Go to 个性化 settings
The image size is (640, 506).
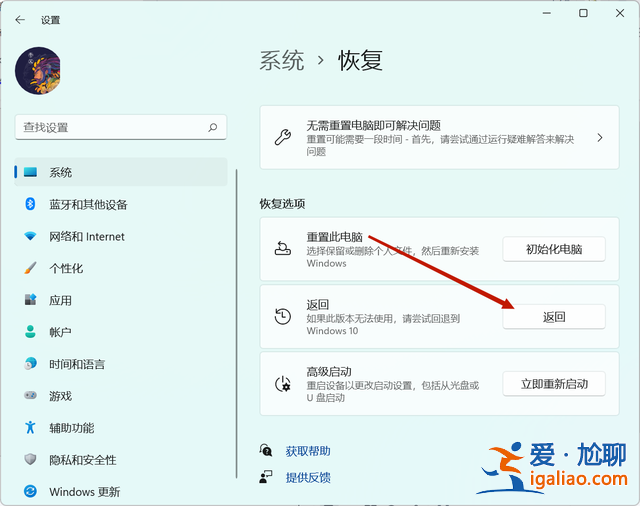(121, 268)
